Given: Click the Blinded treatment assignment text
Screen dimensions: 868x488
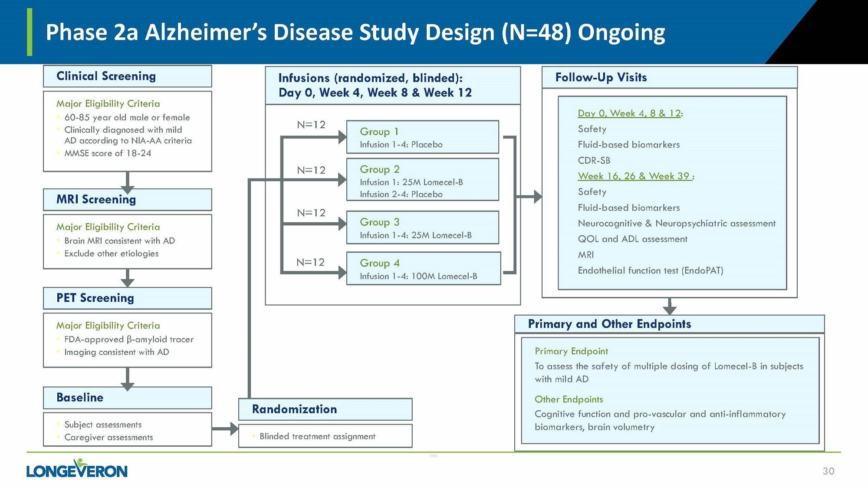Looking at the screenshot, I should click(317, 436).
